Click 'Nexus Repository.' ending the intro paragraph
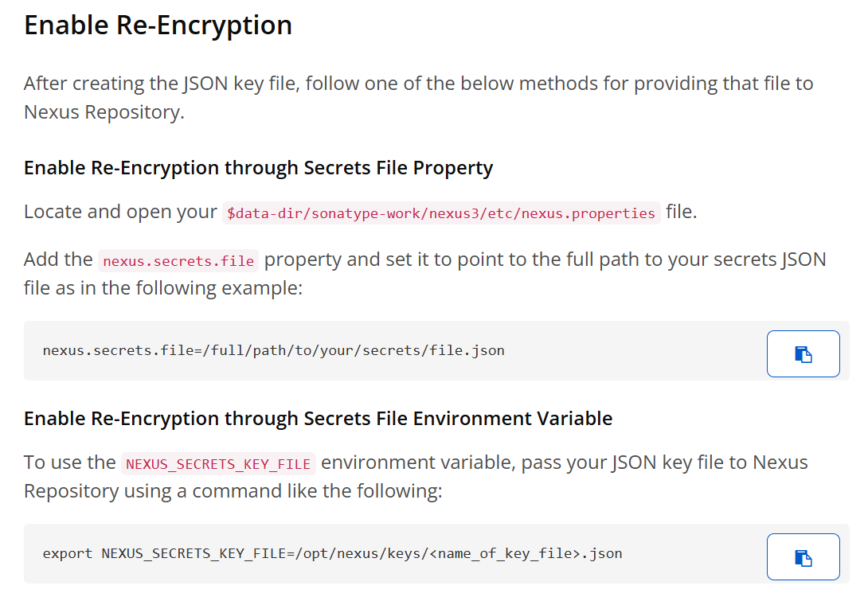This screenshot has height=605, width=868. point(104,112)
